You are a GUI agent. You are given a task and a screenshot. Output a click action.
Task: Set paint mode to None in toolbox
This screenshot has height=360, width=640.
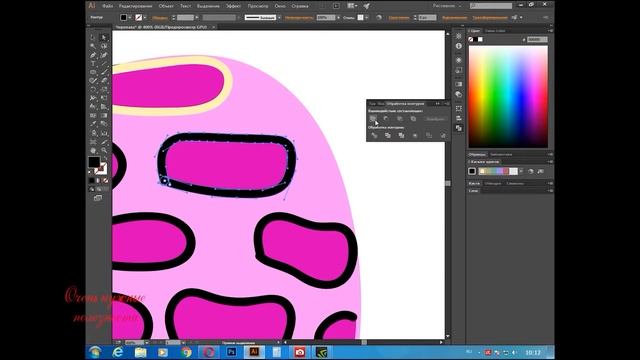tap(105, 180)
